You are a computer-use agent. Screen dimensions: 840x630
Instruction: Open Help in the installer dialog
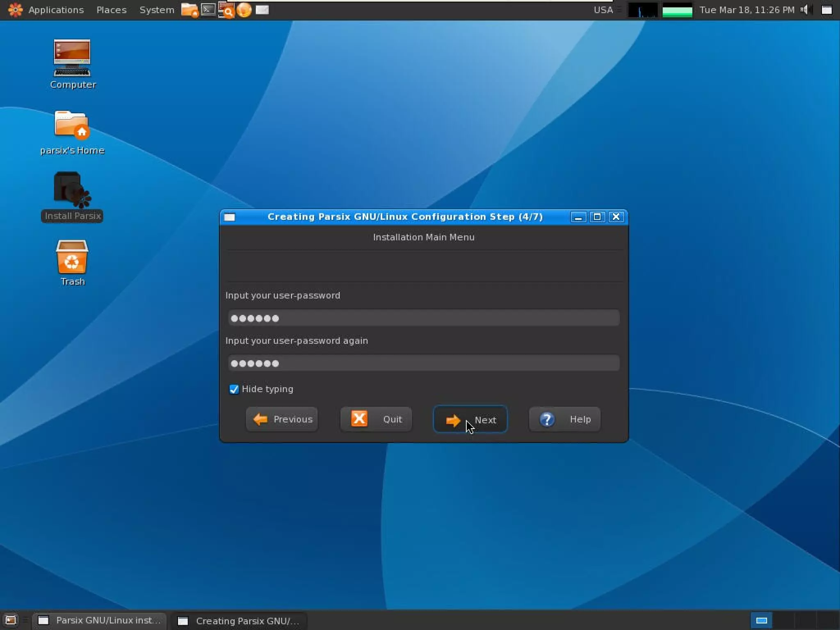coord(564,420)
